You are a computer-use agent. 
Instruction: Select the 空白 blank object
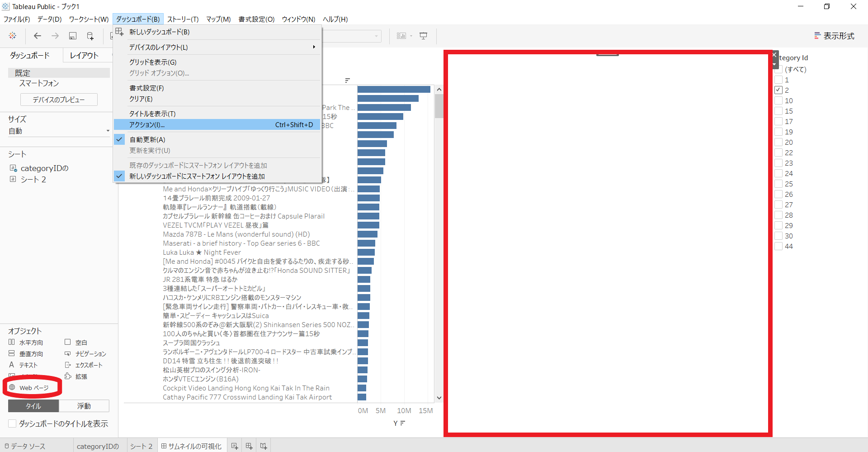click(76, 343)
